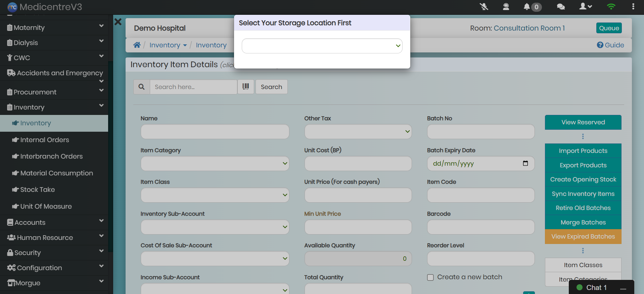The width and height of the screenshot is (644, 294).
Task: Tick the Create a new batch checkbox
Action: (x=430, y=278)
